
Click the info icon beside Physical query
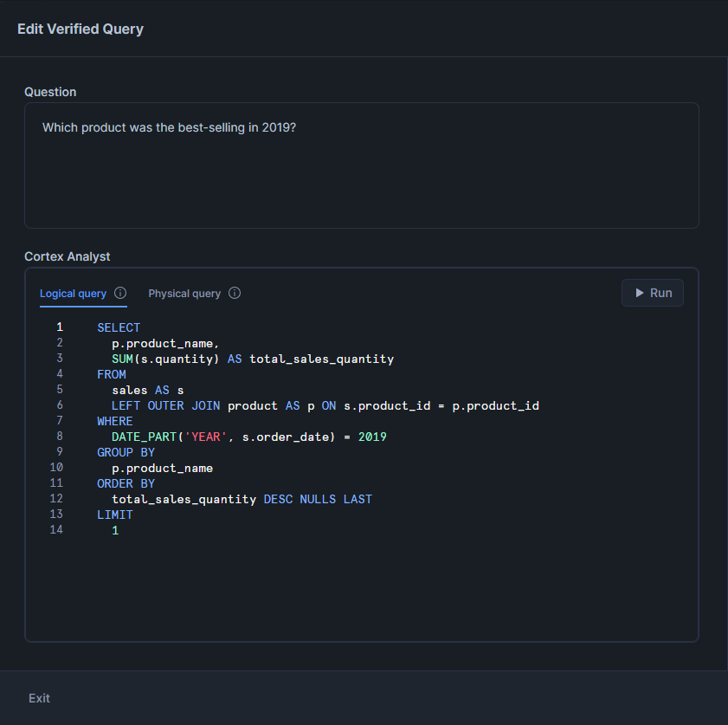[x=234, y=293]
